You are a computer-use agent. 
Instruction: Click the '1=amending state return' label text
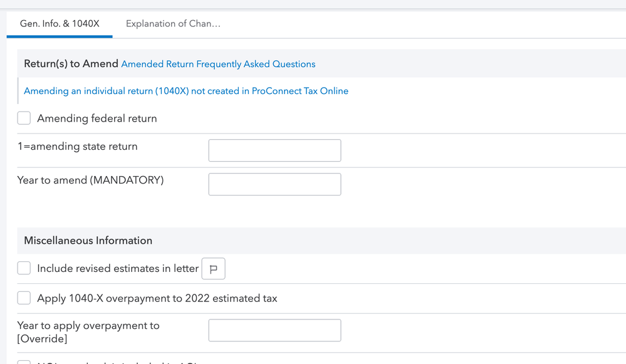point(77,147)
